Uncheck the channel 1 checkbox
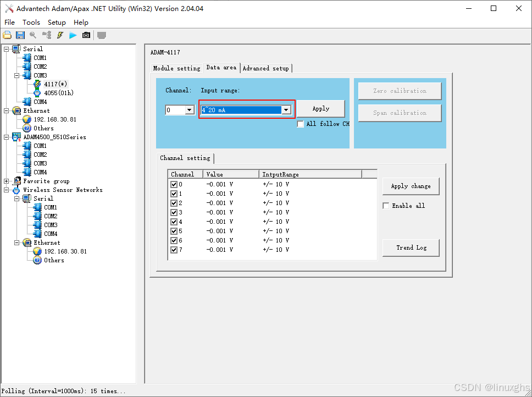Viewport: 532px width, 397px height. click(174, 194)
